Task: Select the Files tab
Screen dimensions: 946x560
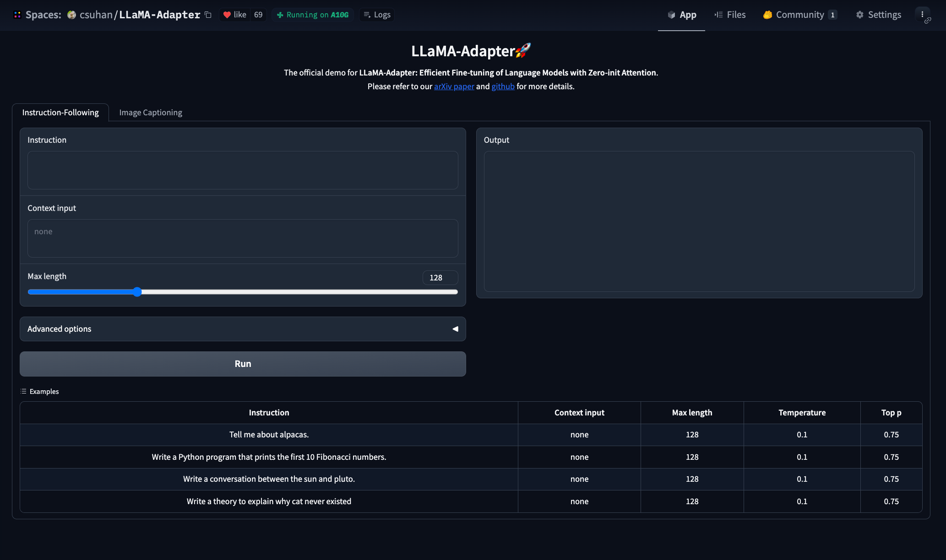Action: pyautogui.click(x=730, y=14)
